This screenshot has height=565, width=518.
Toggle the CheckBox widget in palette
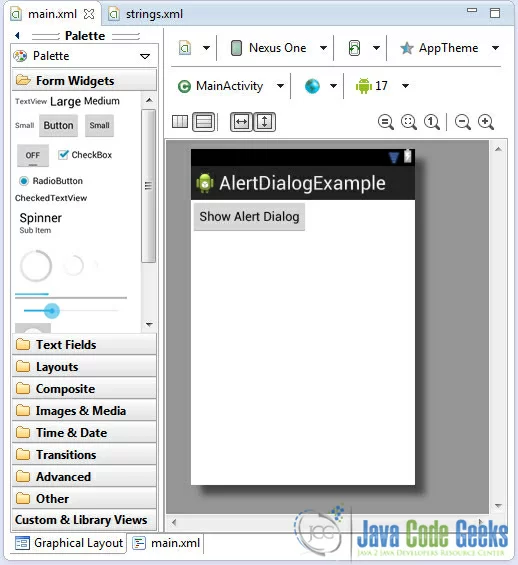[x=85, y=155]
